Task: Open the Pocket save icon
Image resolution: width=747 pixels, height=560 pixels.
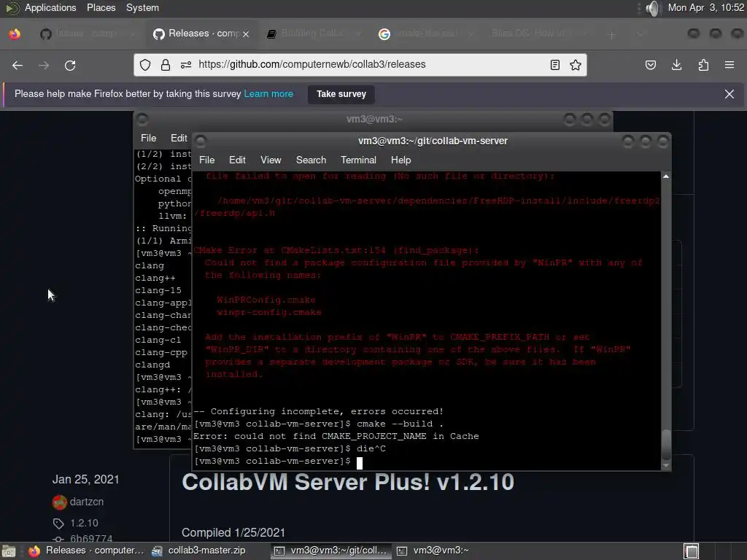Action: pyautogui.click(x=650, y=65)
